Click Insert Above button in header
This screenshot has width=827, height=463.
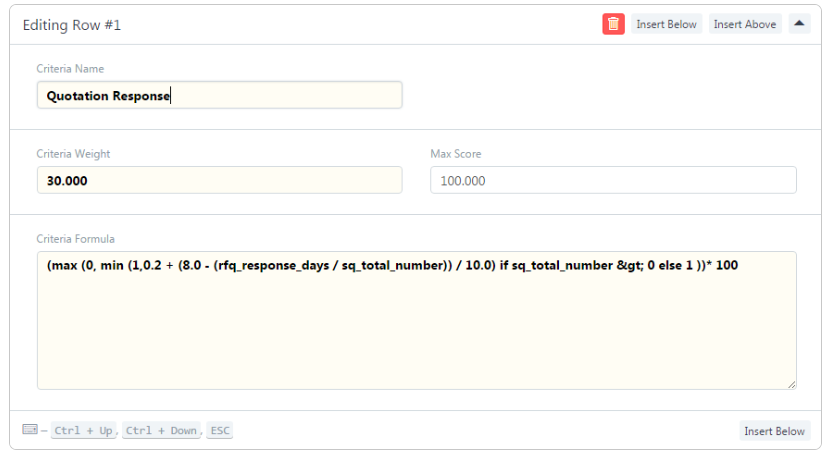(745, 24)
